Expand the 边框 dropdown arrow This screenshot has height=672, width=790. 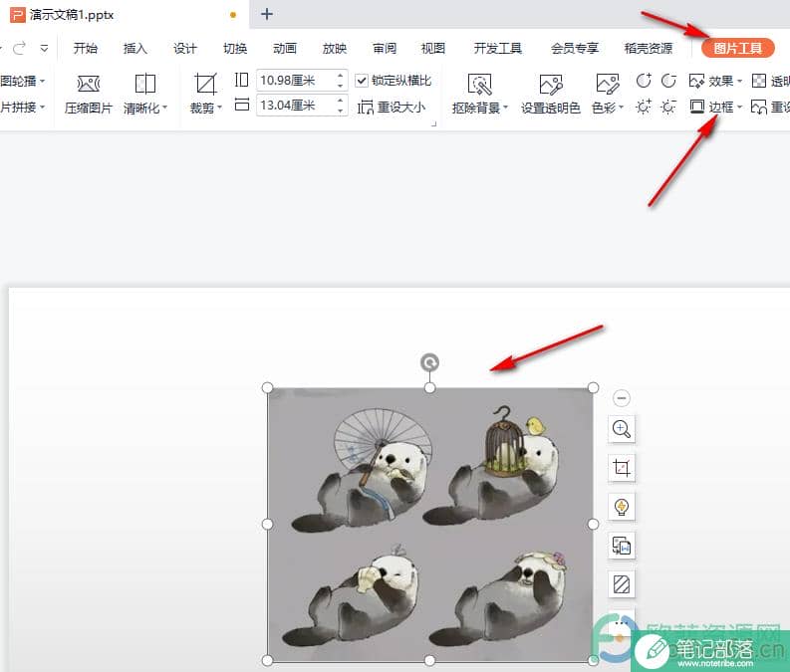point(739,107)
